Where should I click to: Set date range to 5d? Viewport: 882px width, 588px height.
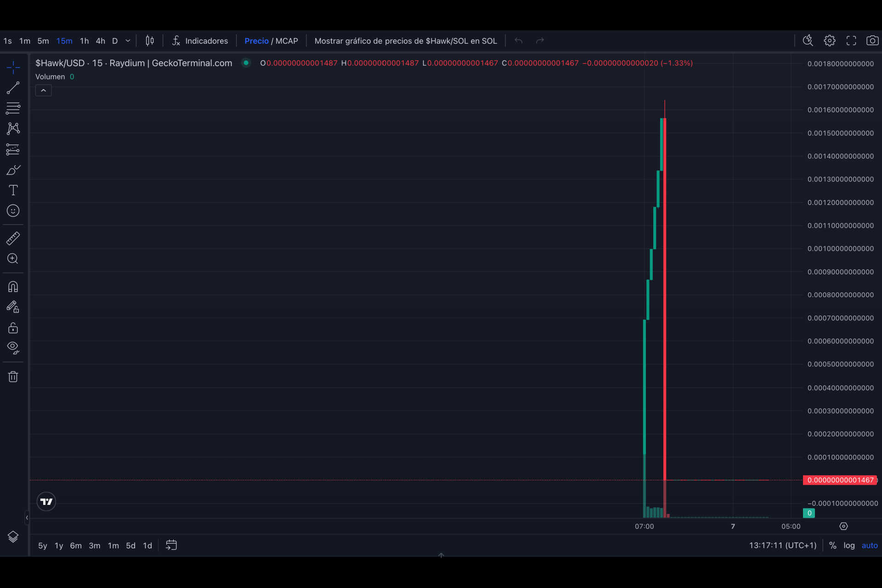click(131, 545)
